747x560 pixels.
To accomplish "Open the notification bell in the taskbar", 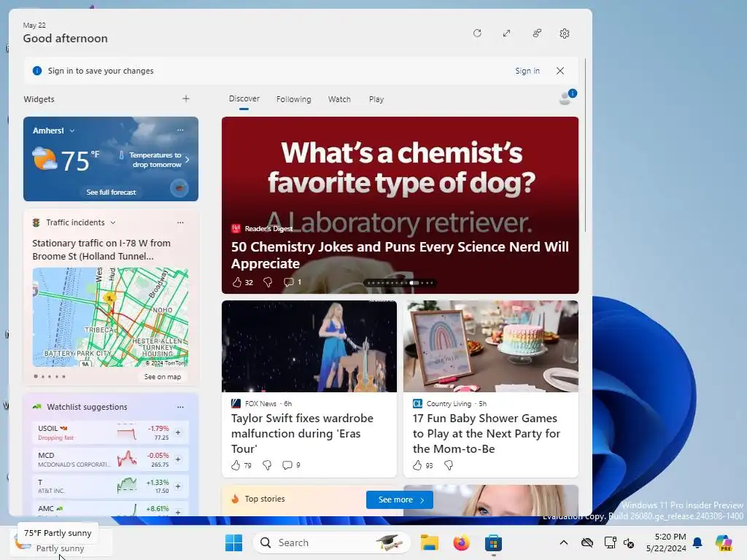I will point(697,542).
